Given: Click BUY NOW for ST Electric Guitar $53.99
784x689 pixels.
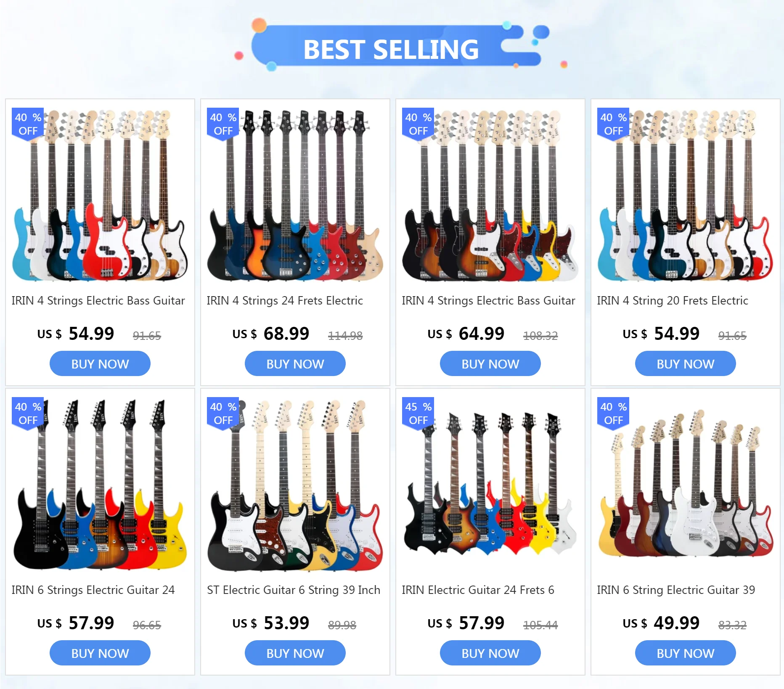Looking at the screenshot, I should [x=295, y=653].
